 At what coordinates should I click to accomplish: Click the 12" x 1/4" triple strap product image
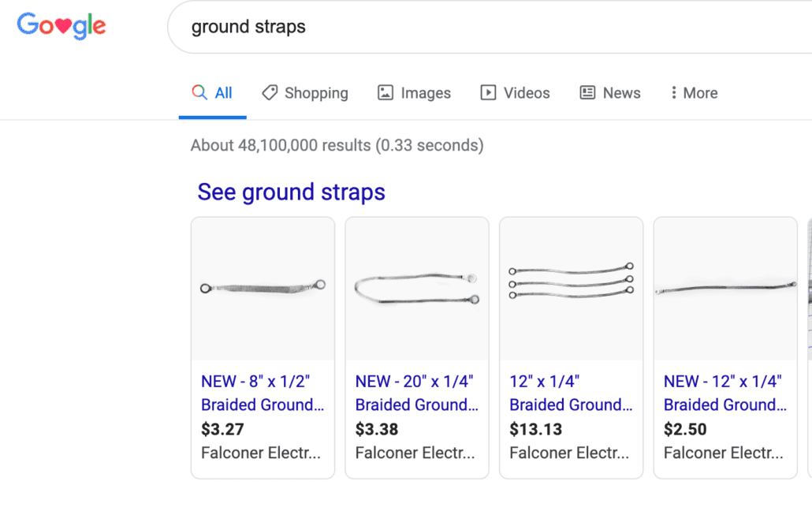(x=571, y=288)
